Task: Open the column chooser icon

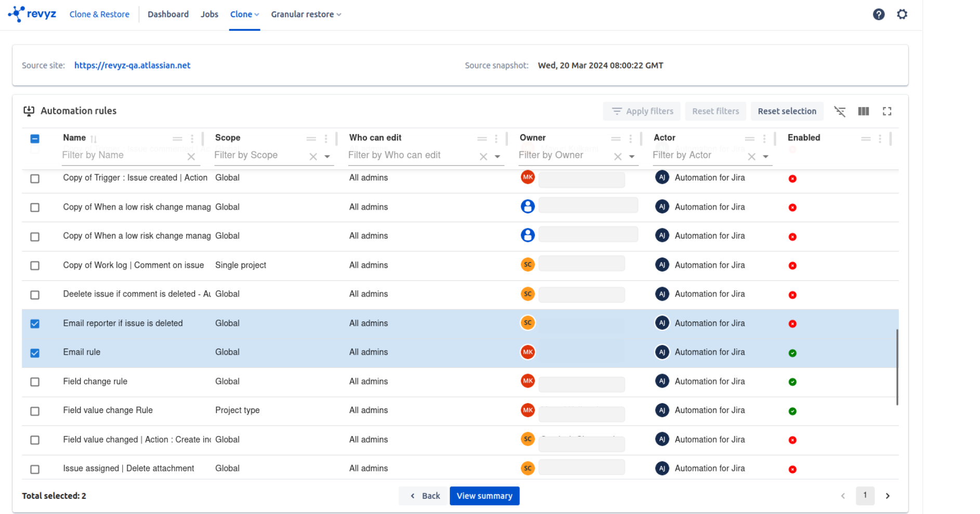Action: [863, 111]
